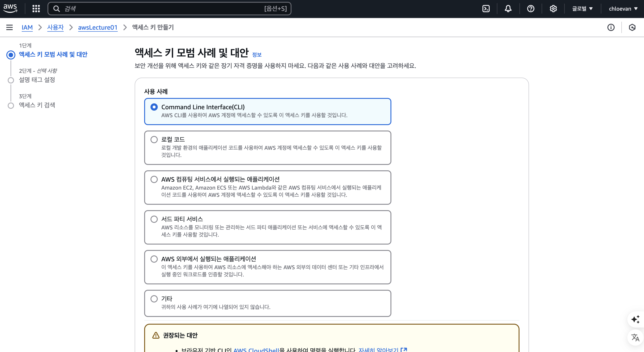Select the 기타 radio option
This screenshot has height=352, width=644.
click(154, 299)
